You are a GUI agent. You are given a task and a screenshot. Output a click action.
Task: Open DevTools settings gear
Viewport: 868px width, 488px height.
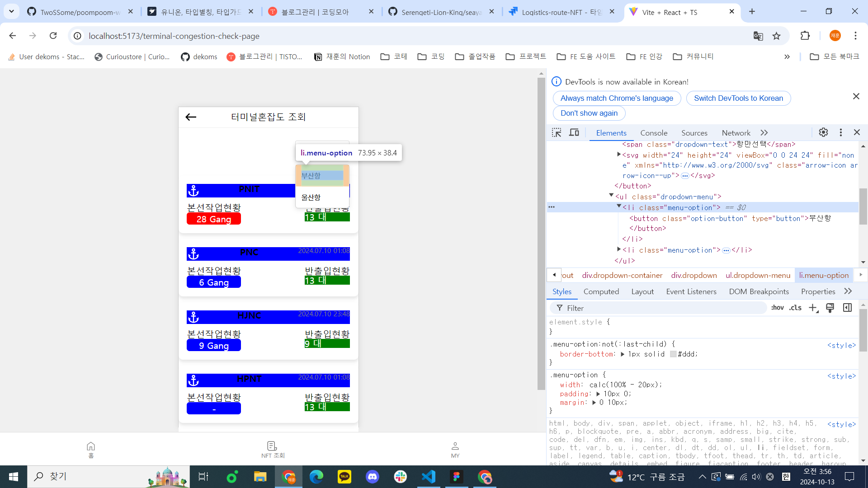[x=823, y=132]
